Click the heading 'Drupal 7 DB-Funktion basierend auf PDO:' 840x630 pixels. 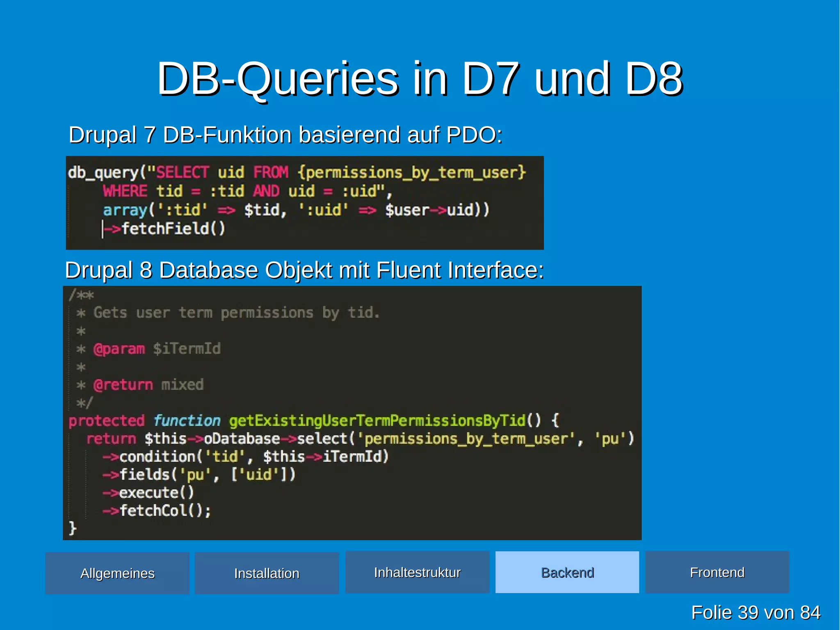[285, 135]
